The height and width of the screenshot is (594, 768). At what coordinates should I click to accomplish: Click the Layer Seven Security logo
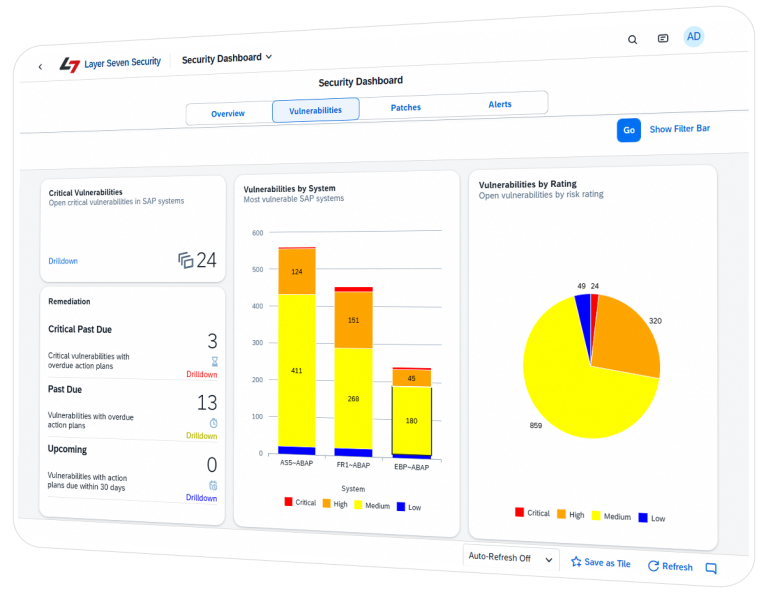coord(111,64)
